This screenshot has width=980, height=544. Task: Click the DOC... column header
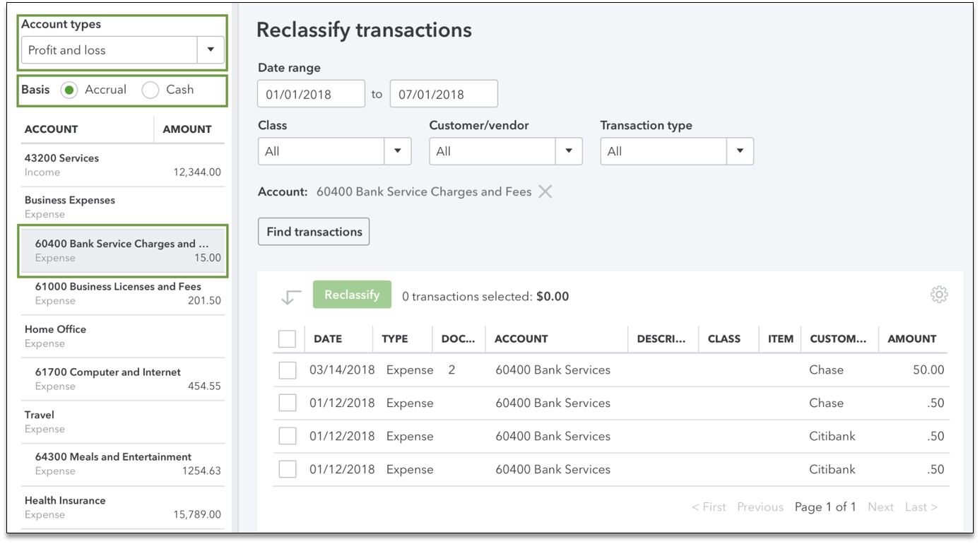[x=459, y=339]
